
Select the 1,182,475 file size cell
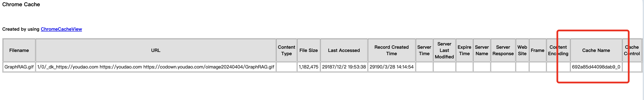pos(309,67)
